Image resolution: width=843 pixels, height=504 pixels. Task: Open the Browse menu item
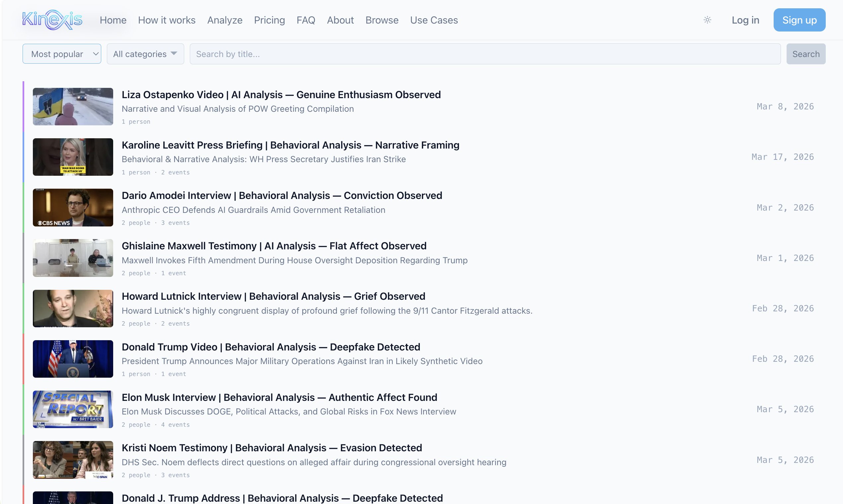point(382,20)
